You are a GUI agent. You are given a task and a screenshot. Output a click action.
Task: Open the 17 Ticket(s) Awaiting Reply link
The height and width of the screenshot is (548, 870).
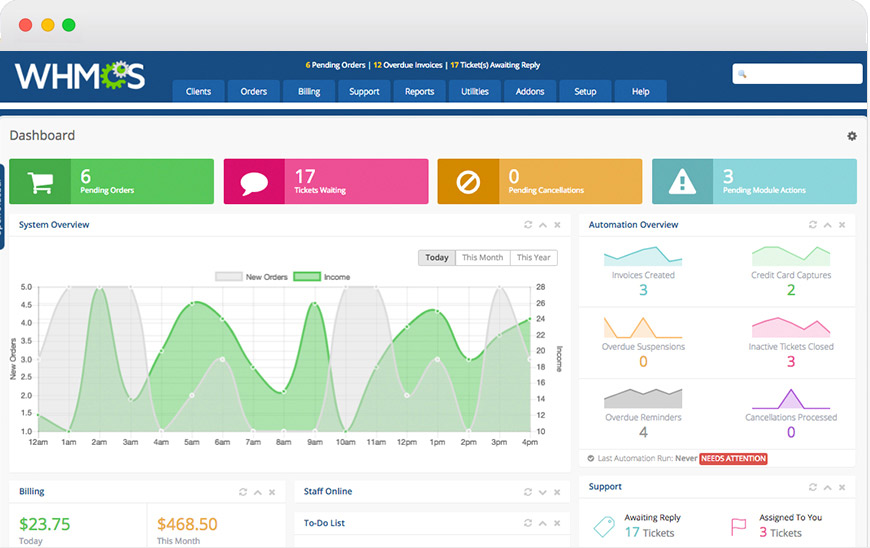(x=495, y=65)
